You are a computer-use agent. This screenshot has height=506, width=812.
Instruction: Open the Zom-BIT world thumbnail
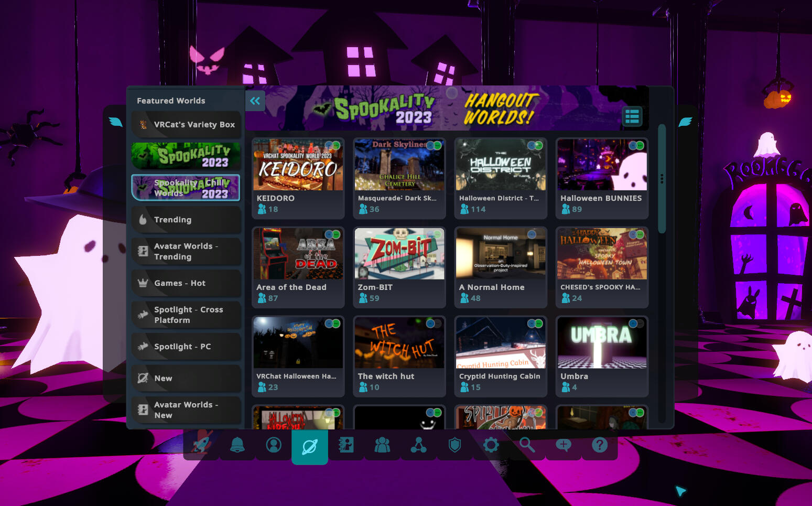click(399, 254)
